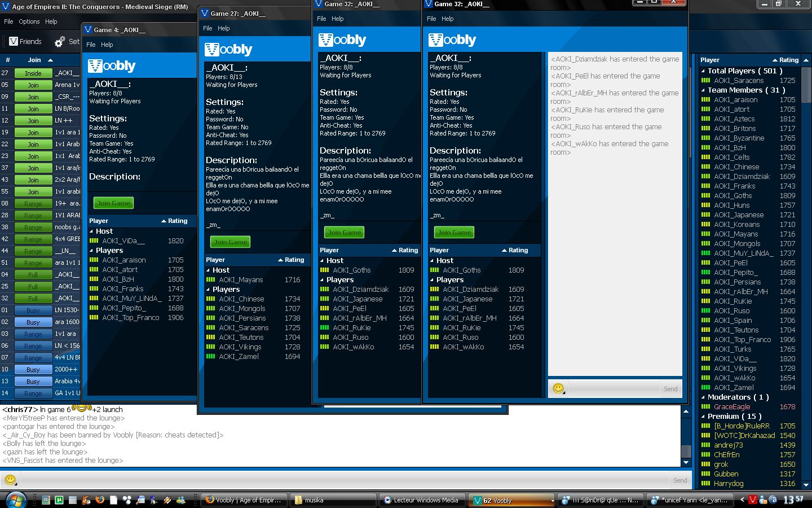812x508 pixels.
Task: Open the Help menu in the Game 4 window
Action: click(107, 45)
